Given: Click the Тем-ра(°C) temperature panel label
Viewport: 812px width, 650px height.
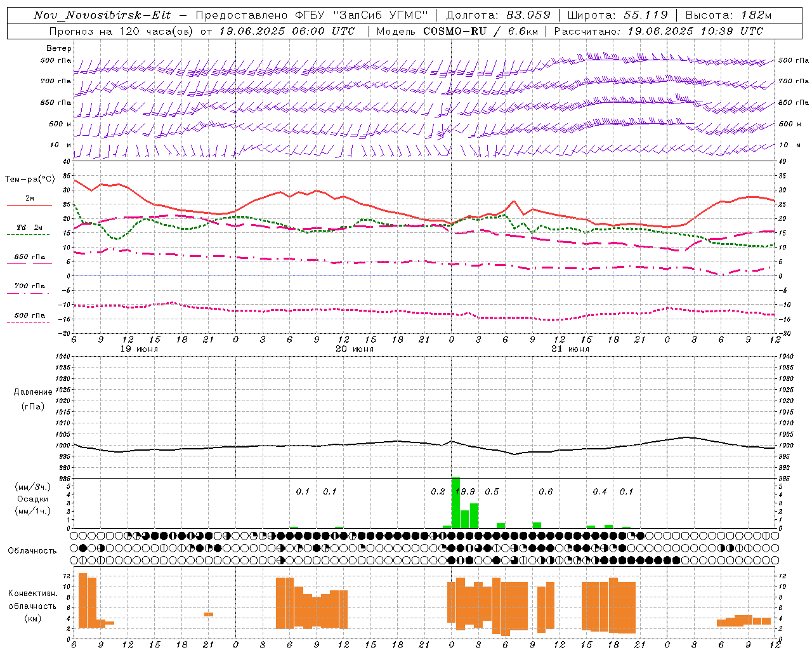Looking at the screenshot, I should [29, 180].
